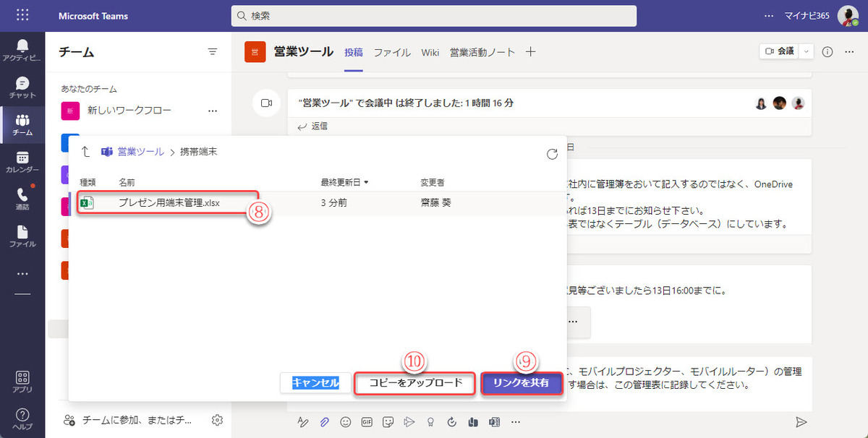Click キャンセル button
Image resolution: width=868 pixels, height=438 pixels.
[x=315, y=383]
